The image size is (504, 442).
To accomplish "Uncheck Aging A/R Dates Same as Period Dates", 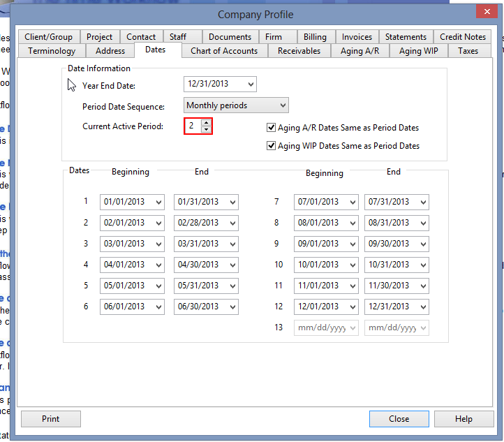I will [272, 128].
